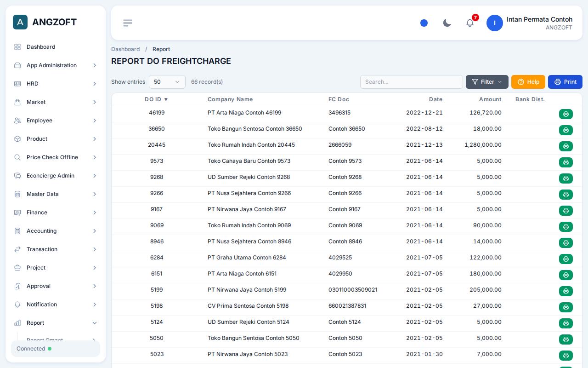This screenshot has height=368, width=588.
Task: Print row for DO ID 9268
Action: (x=566, y=178)
